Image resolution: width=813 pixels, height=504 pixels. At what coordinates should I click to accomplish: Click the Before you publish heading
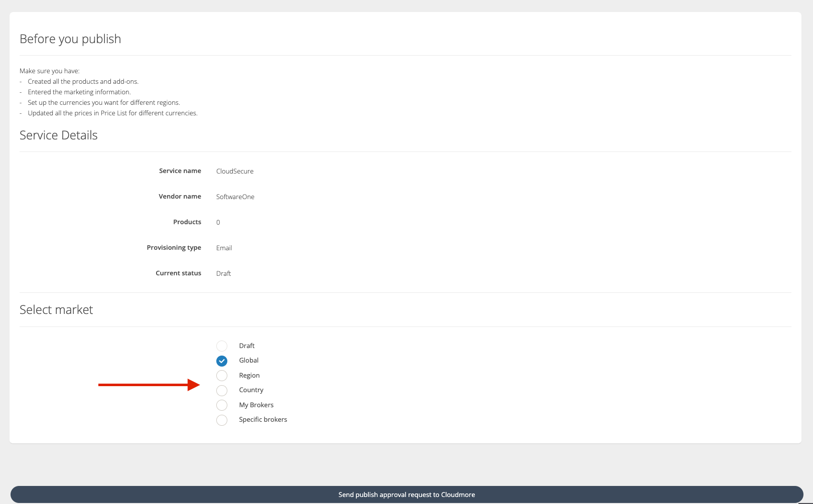click(x=70, y=39)
